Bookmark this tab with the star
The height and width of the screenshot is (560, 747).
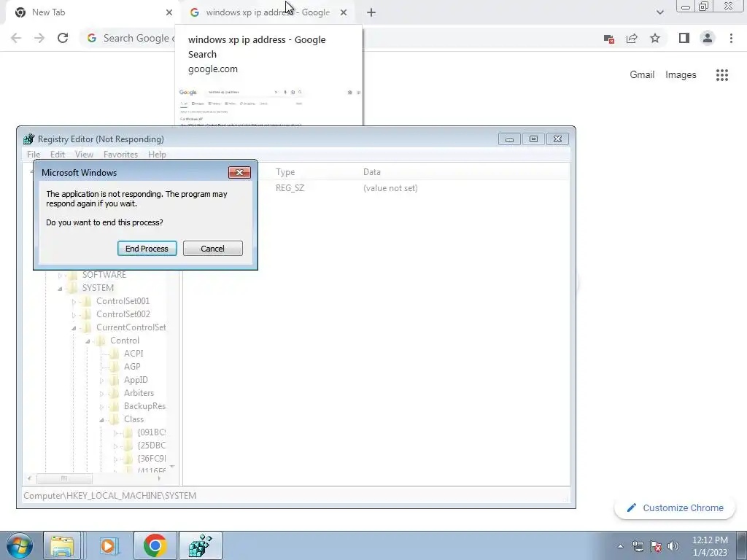tap(655, 38)
